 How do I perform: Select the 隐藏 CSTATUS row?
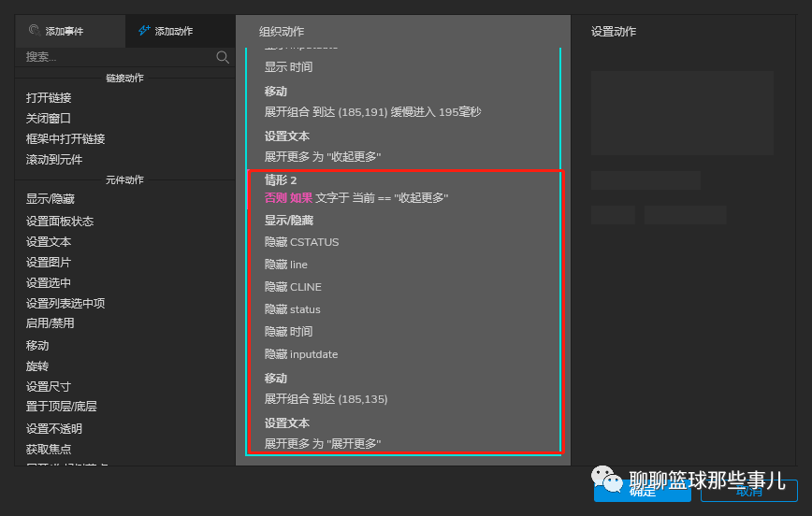click(301, 242)
